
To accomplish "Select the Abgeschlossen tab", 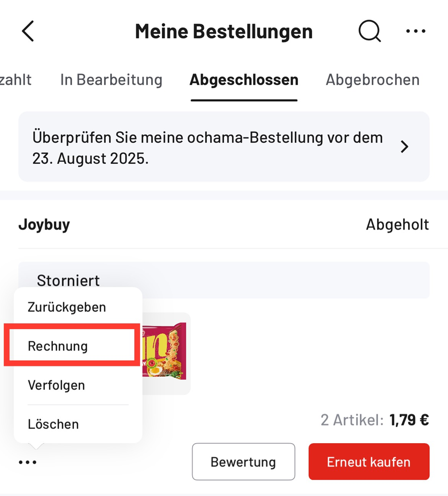I will [x=244, y=80].
